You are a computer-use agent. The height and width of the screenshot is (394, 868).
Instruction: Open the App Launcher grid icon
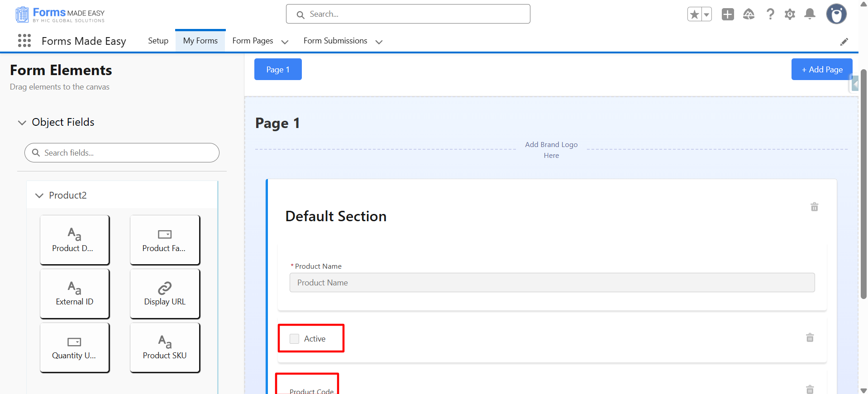click(x=24, y=41)
